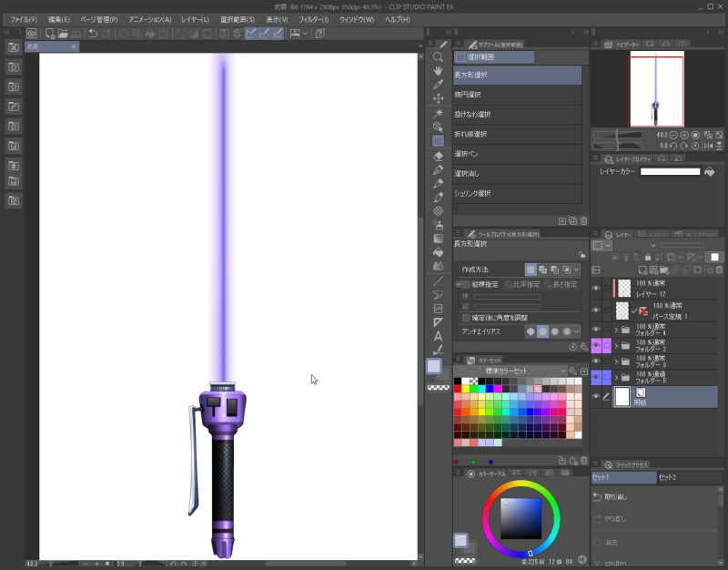Select the Gradient tool
This screenshot has width=728, height=570.
pos(438,239)
